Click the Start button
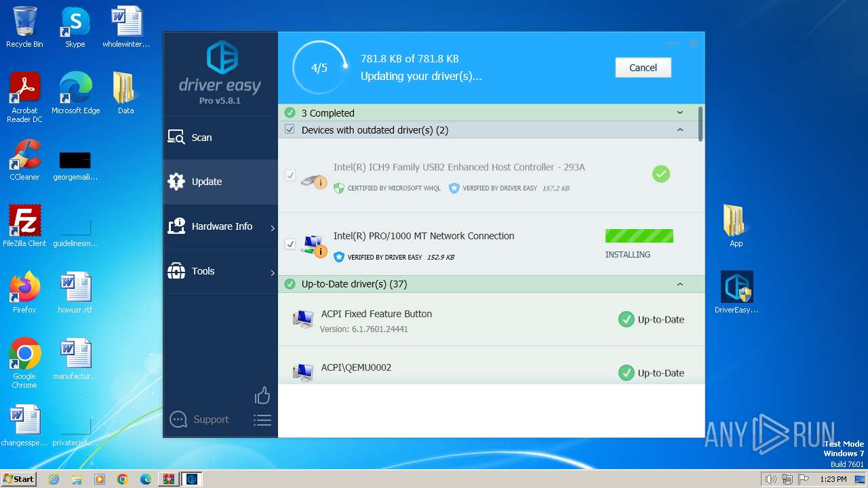 pos(18,479)
